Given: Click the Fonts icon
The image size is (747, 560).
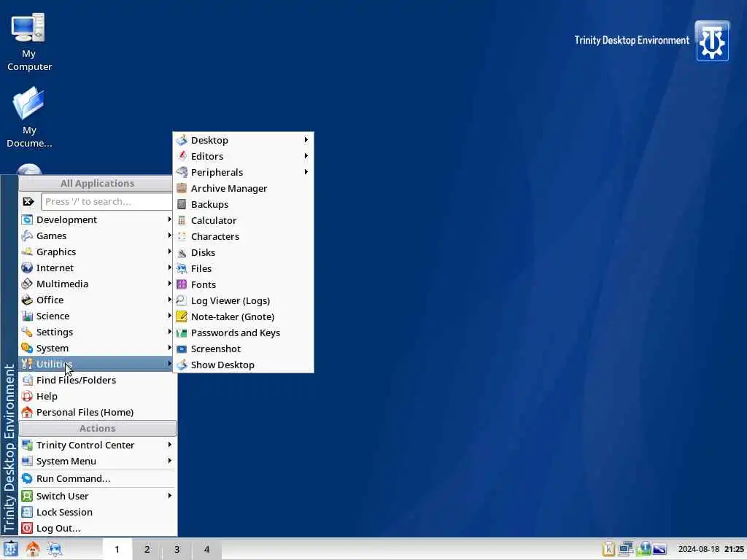Looking at the screenshot, I should tap(182, 284).
